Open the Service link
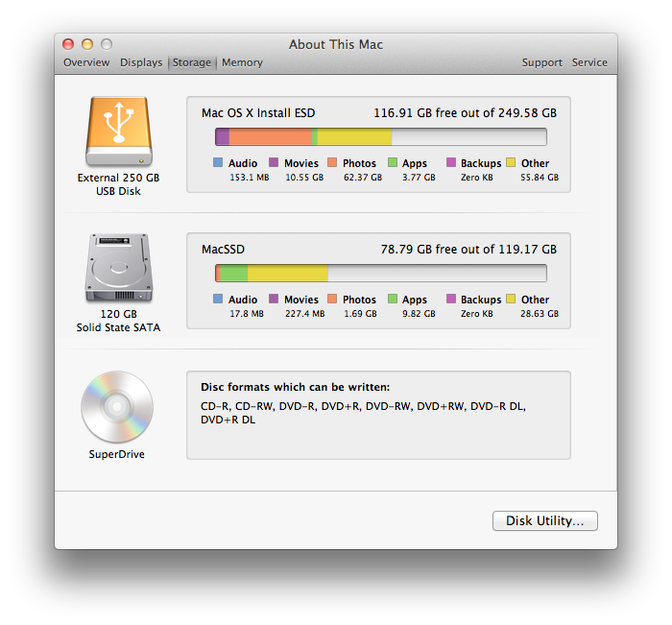672x625 pixels. click(x=589, y=62)
